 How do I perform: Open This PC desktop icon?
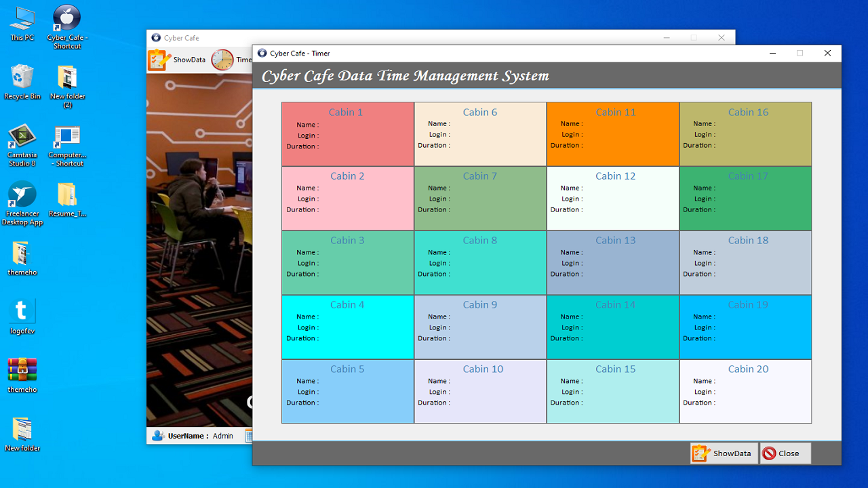point(22,24)
